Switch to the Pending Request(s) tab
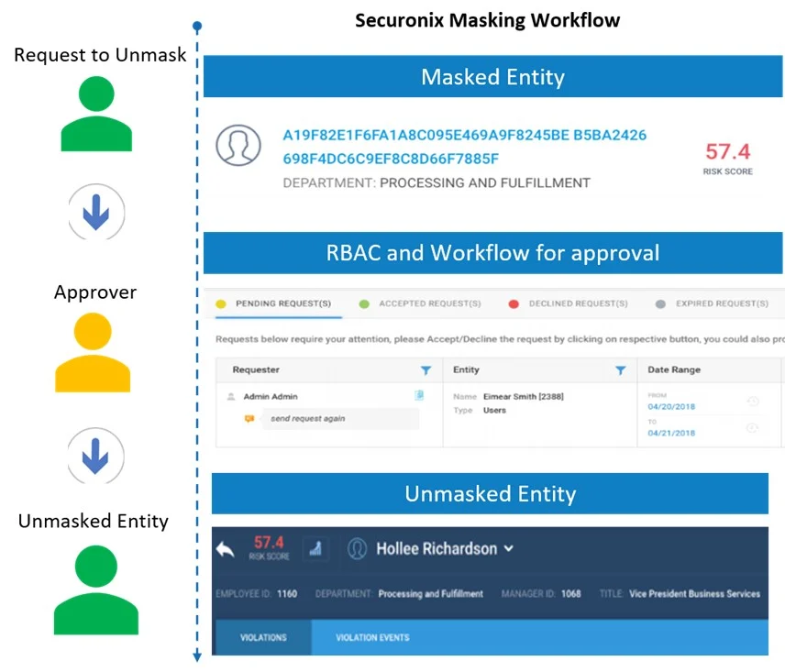 282,303
